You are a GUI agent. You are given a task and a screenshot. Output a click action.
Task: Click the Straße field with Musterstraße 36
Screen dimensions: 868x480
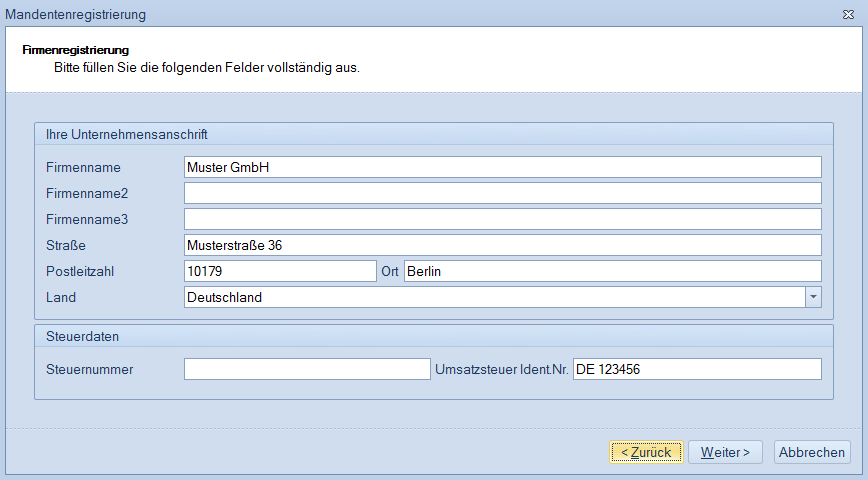(x=502, y=245)
